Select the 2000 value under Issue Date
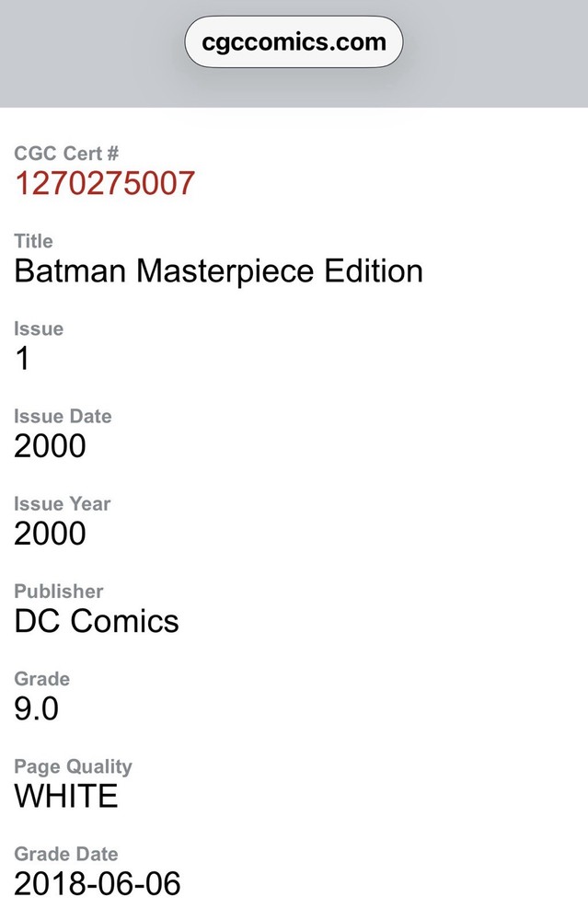 50,446
